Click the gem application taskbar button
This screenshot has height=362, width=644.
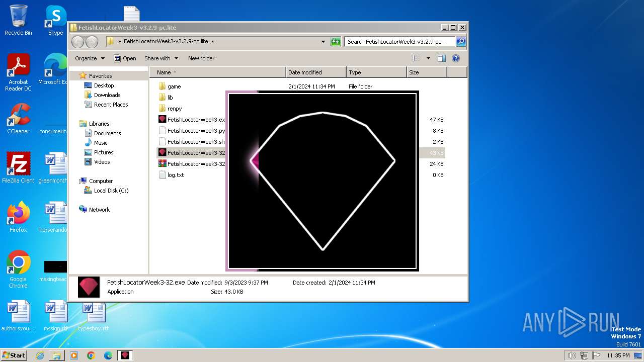pos(125,355)
